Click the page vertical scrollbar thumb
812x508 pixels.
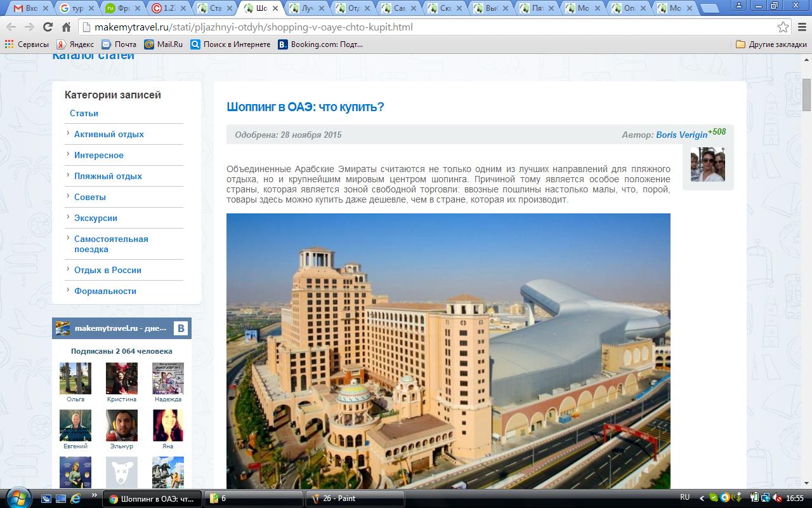807,95
